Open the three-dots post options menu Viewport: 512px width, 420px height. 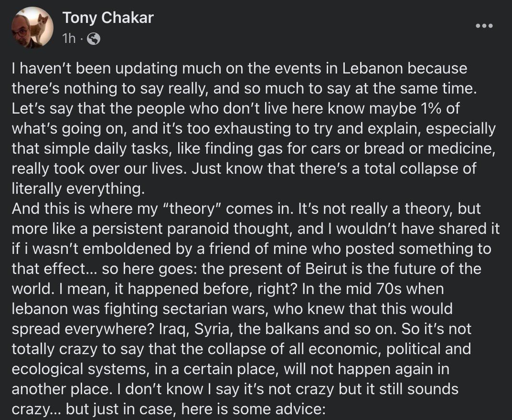(484, 26)
